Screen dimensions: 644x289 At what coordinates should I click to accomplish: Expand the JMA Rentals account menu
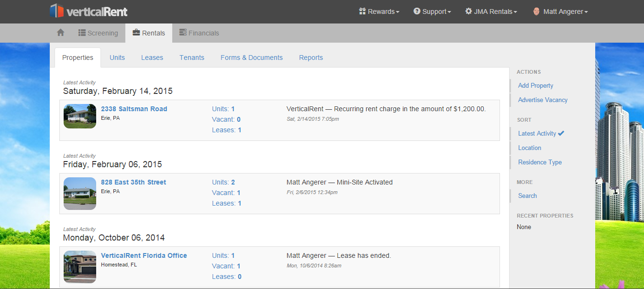click(x=491, y=12)
